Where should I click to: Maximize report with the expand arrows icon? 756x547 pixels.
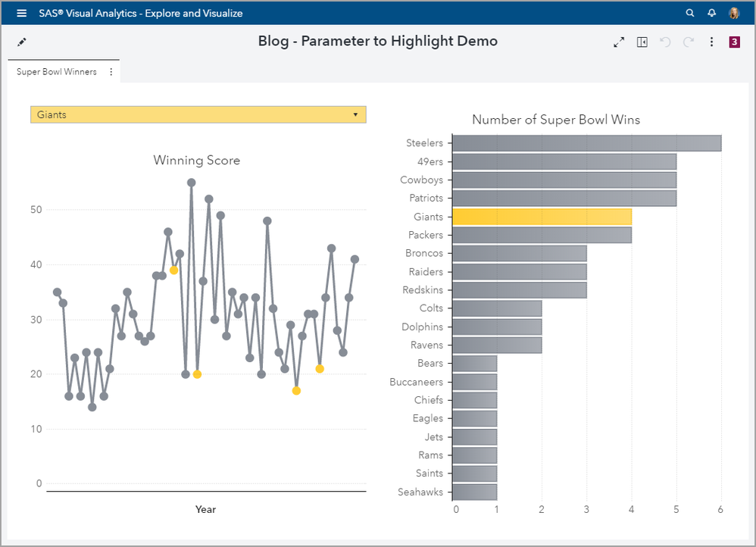click(x=619, y=42)
